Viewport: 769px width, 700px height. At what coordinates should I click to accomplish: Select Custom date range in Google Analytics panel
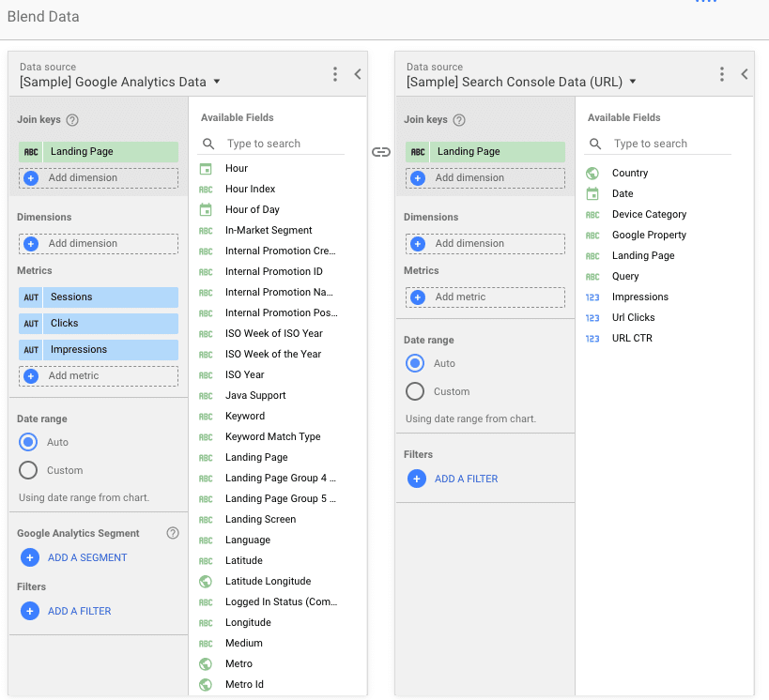coord(28,470)
